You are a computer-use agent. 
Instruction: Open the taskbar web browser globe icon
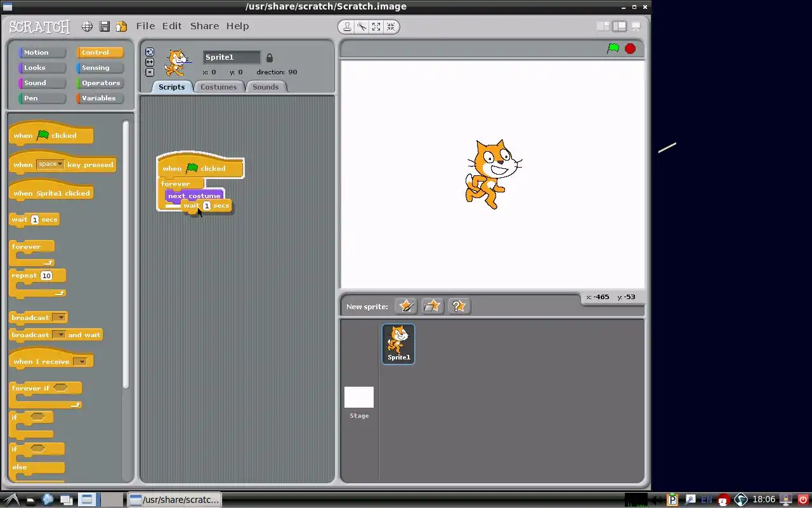click(48, 500)
